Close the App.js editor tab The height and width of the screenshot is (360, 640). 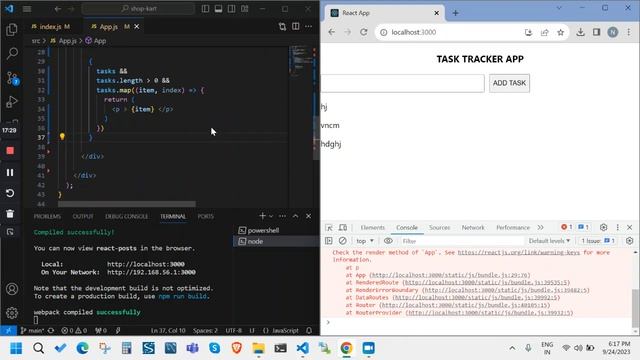(x=137, y=27)
